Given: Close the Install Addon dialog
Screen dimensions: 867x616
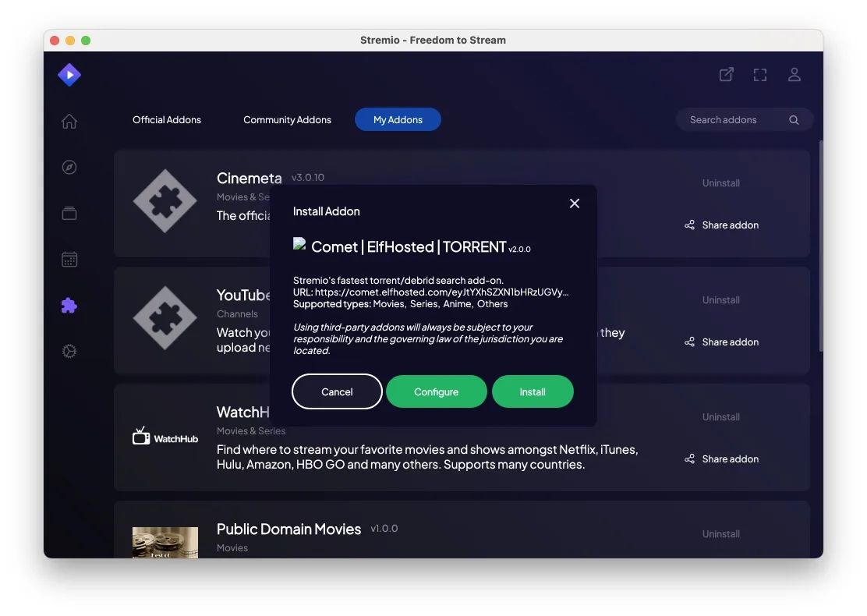Looking at the screenshot, I should (575, 204).
